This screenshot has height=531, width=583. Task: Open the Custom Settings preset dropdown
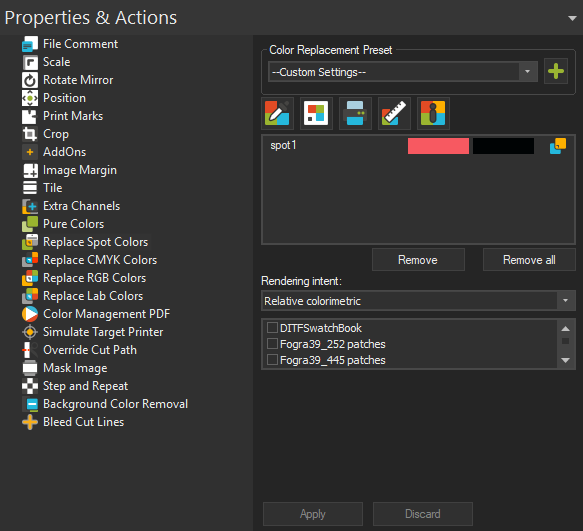point(403,71)
